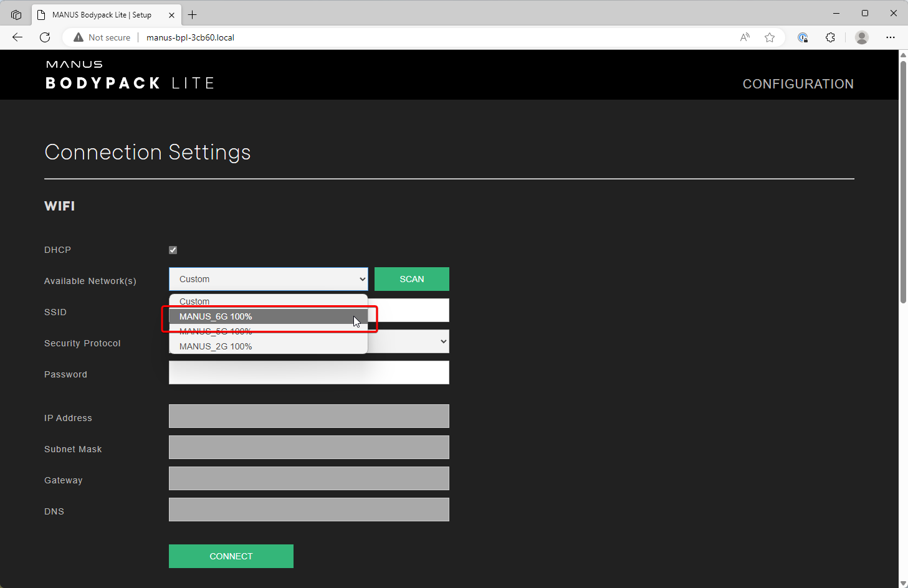
Task: Open the browser profile avatar
Action: pos(862,37)
